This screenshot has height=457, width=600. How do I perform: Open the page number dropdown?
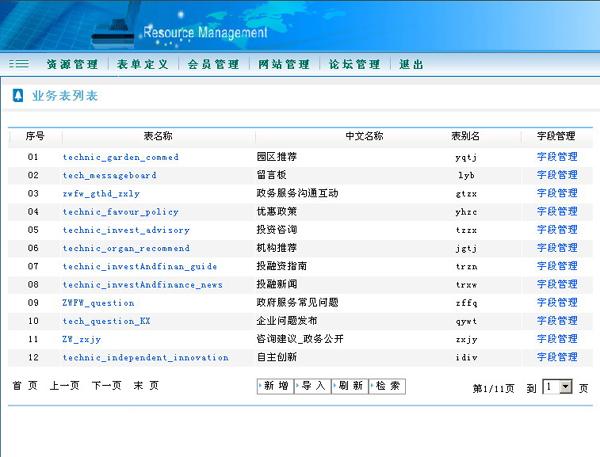coord(557,387)
